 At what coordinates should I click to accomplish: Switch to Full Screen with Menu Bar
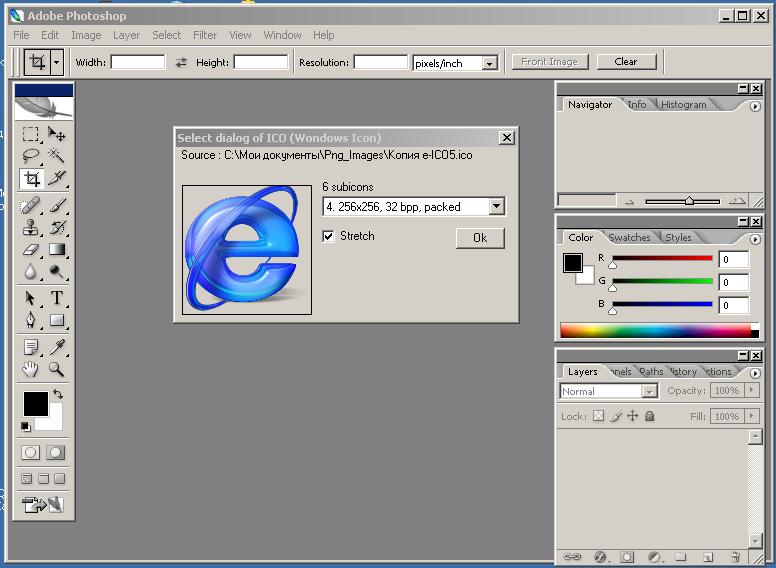(44, 478)
